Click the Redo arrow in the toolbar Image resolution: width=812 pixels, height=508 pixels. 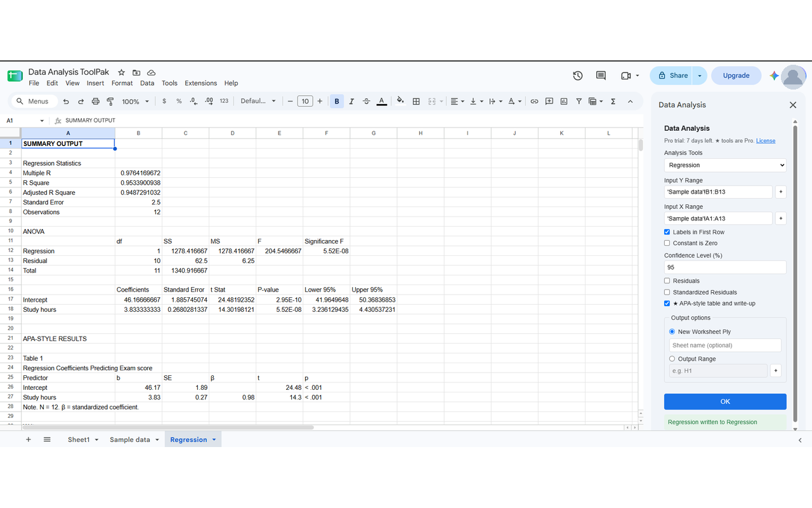[x=81, y=101]
